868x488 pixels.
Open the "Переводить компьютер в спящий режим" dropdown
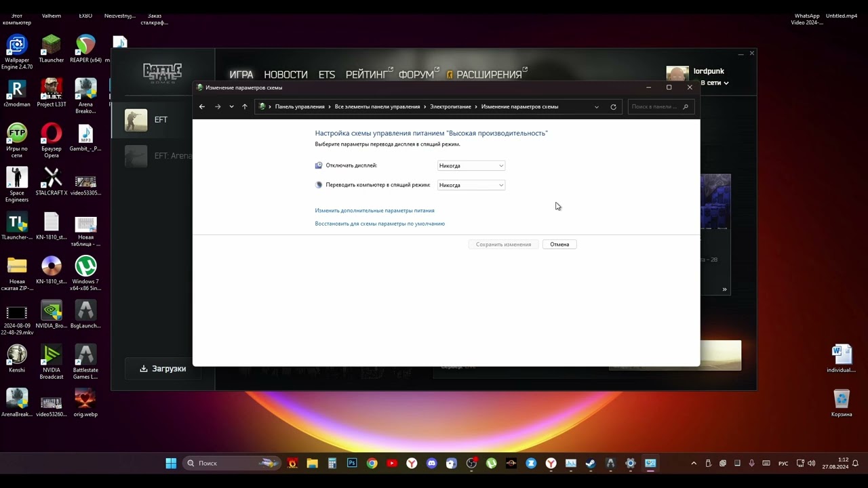(471, 185)
